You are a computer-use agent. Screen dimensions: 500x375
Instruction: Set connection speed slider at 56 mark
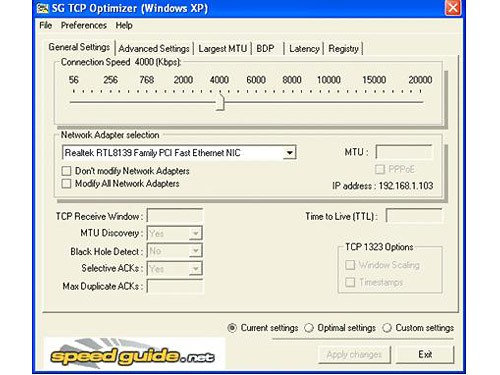tap(74, 102)
